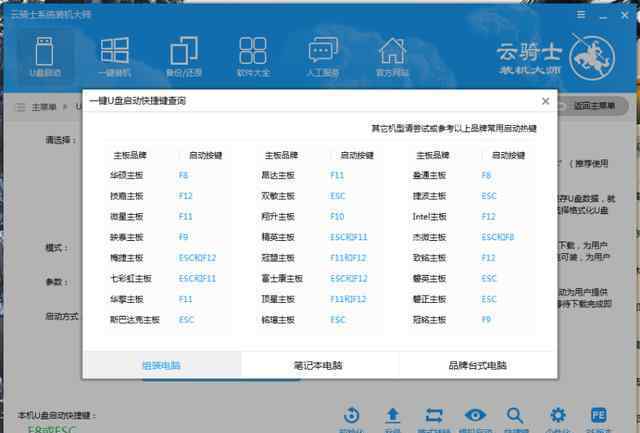Select the 组装电脑 tab

click(162, 365)
